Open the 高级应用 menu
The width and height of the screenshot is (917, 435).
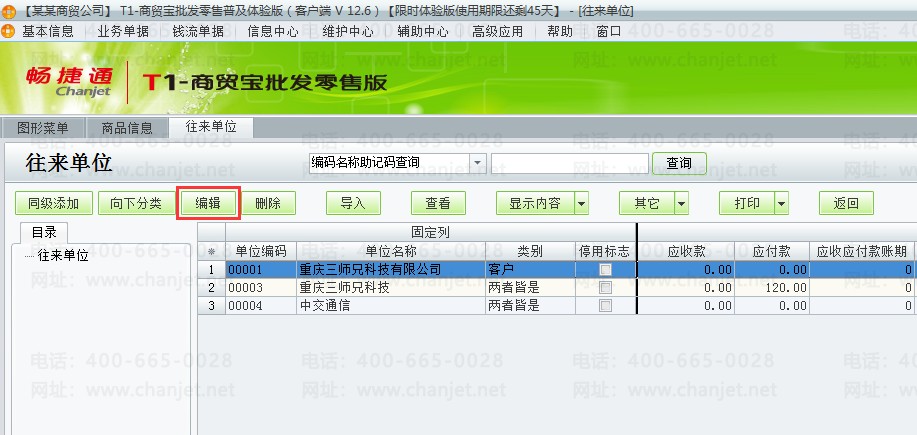coord(498,32)
